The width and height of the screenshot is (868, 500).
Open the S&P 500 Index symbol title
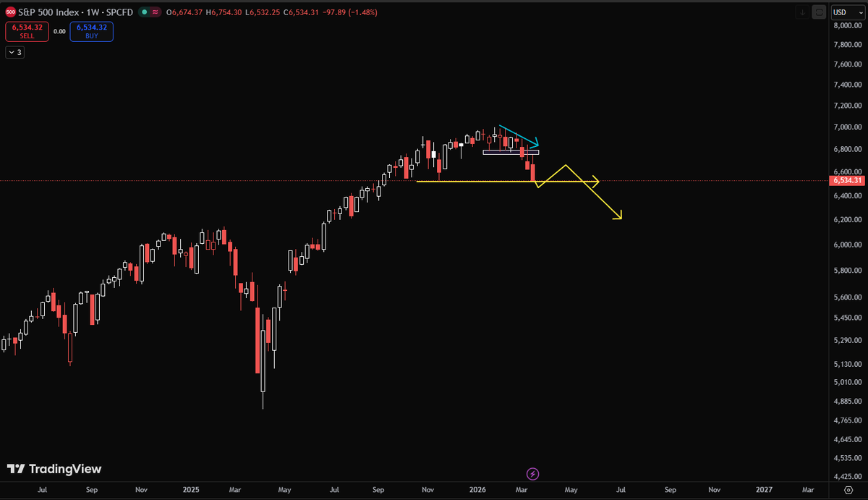76,12
